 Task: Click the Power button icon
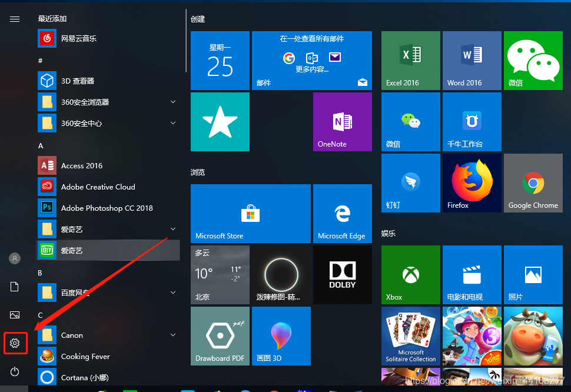15,371
